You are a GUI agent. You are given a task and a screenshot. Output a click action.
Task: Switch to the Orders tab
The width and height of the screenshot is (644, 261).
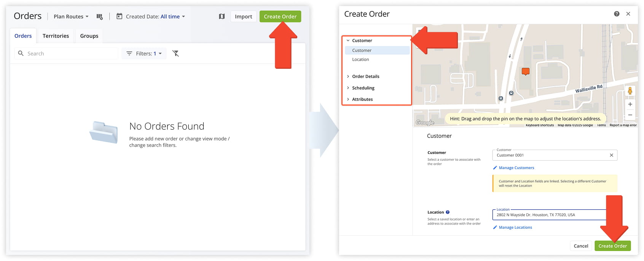23,36
